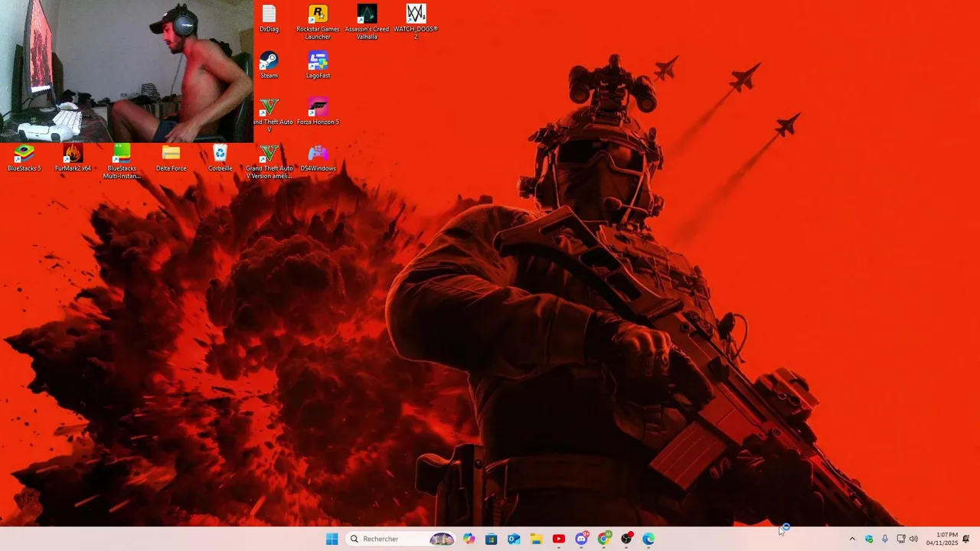Select the Corbeille recycle bin icon
Viewport: 980px width, 551px height.
point(220,158)
